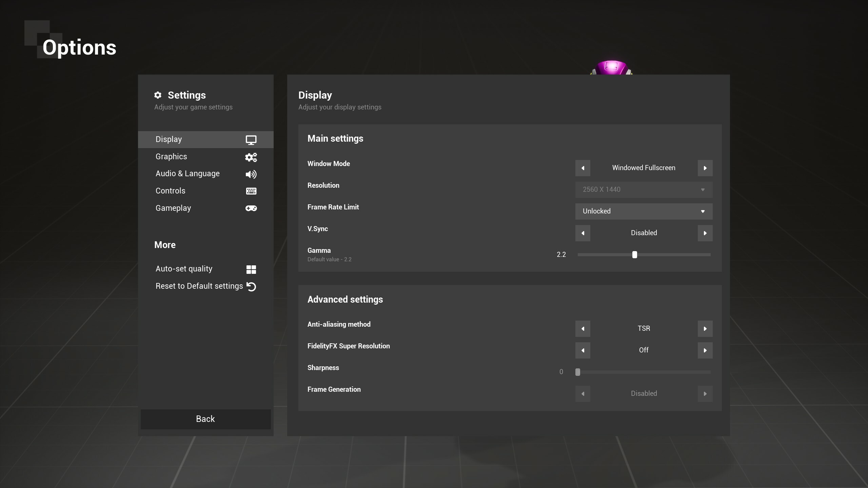Viewport: 868px width, 488px height.
Task: Click the Sharpness slider handle
Action: 578,372
